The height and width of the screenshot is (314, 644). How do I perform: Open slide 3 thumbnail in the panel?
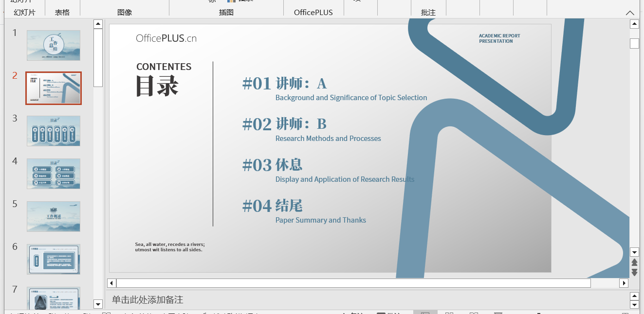54,131
